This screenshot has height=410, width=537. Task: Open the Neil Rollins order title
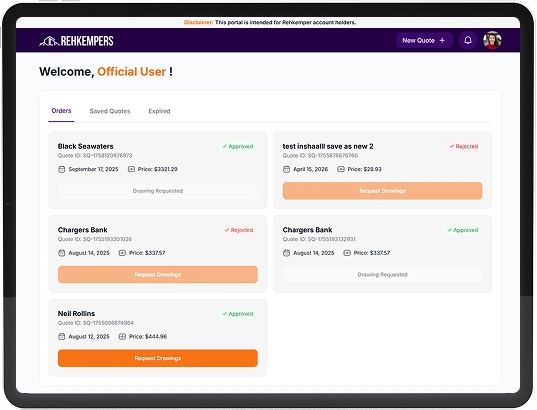(76, 313)
